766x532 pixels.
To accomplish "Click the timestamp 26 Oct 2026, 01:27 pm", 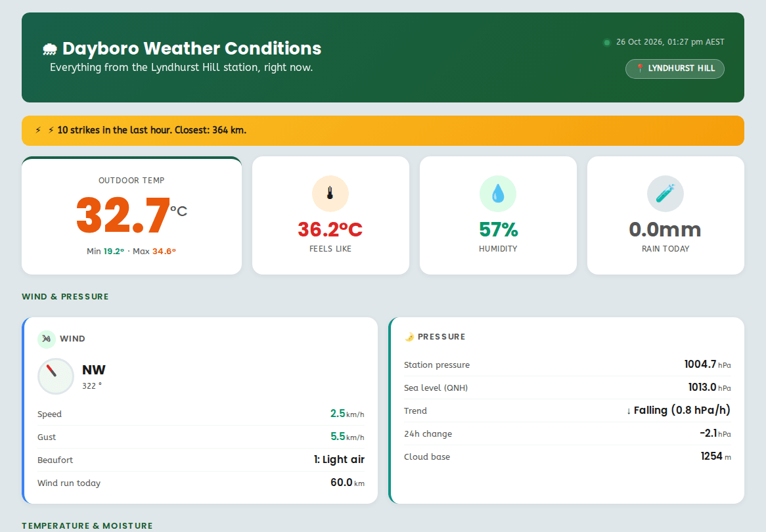I will [670, 42].
